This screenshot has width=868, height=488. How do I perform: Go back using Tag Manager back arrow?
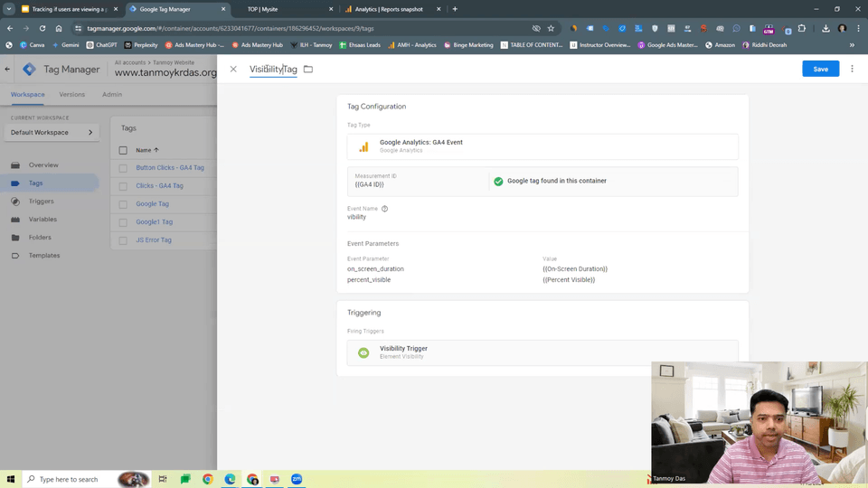[7, 70]
